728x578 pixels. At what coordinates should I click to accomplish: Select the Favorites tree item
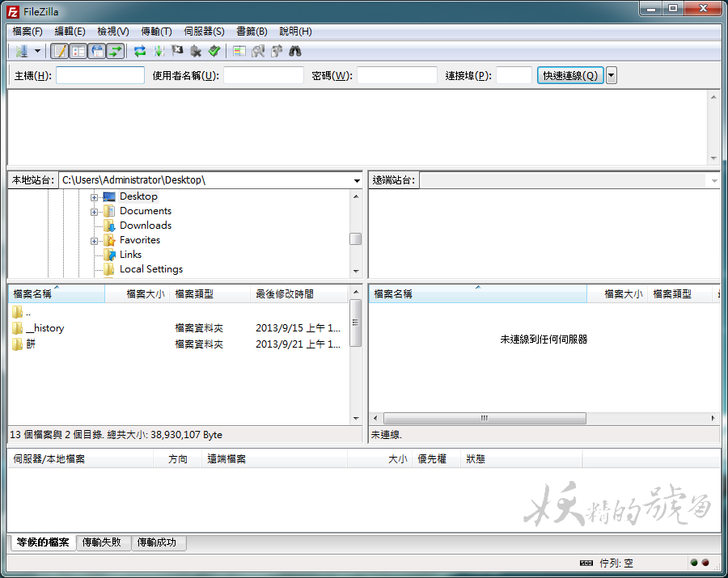click(x=140, y=240)
